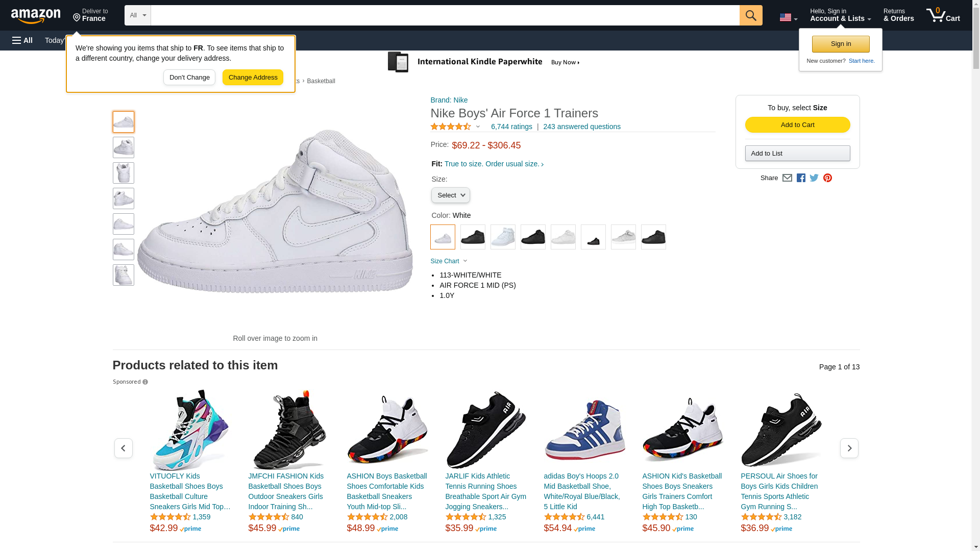Open the All hamburger menu
The height and width of the screenshot is (551, 980).
click(x=22, y=40)
